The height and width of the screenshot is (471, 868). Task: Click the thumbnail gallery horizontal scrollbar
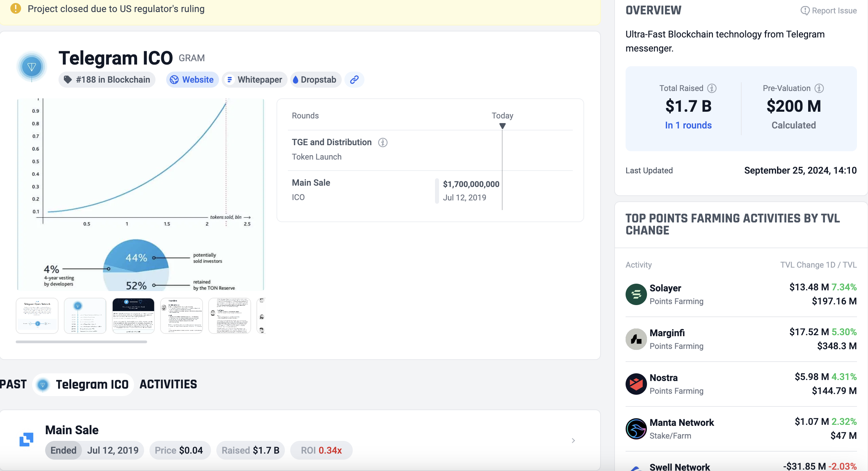click(x=81, y=342)
